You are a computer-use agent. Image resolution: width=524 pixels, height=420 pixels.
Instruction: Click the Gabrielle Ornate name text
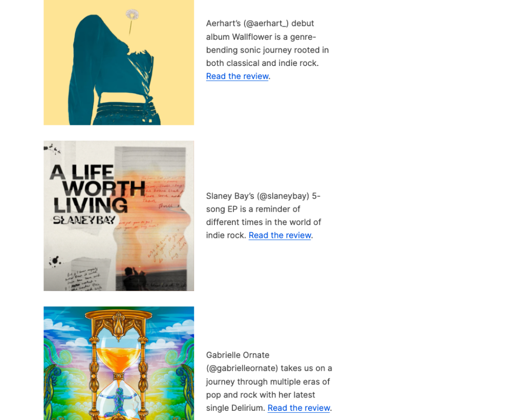coord(237,355)
